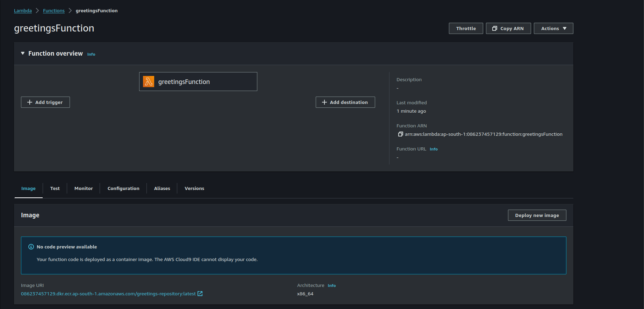Click the '1 minute ago' last modified value
This screenshot has width=644, height=309.
[x=411, y=111]
